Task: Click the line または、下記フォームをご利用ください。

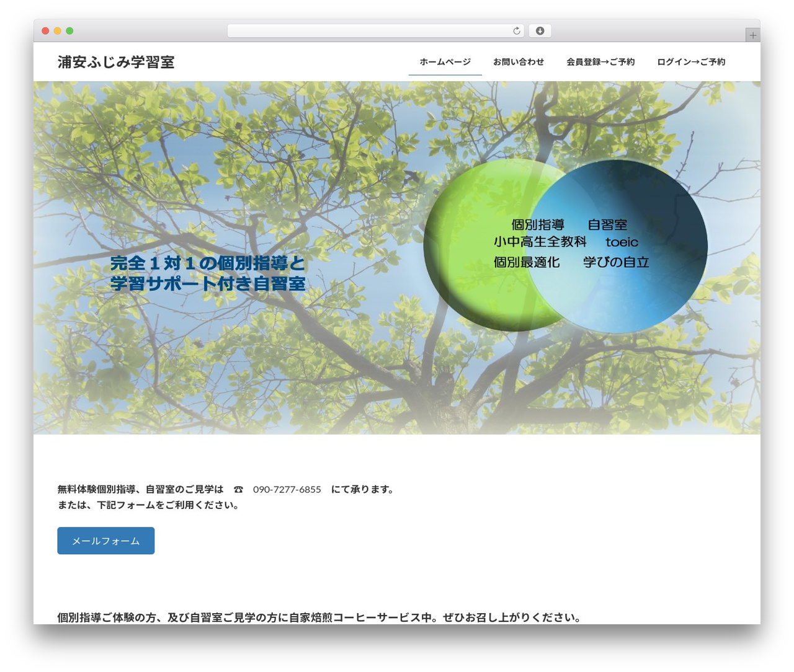Action: [149, 505]
